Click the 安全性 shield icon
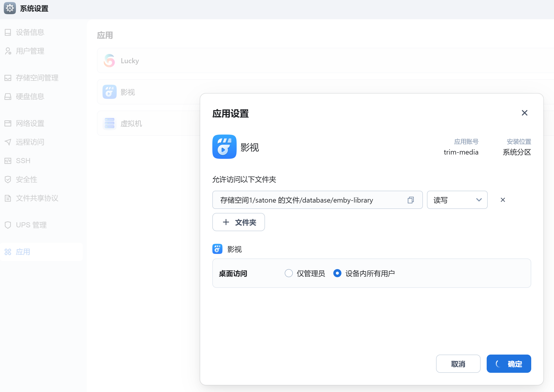This screenshot has width=554, height=392. click(x=8, y=180)
